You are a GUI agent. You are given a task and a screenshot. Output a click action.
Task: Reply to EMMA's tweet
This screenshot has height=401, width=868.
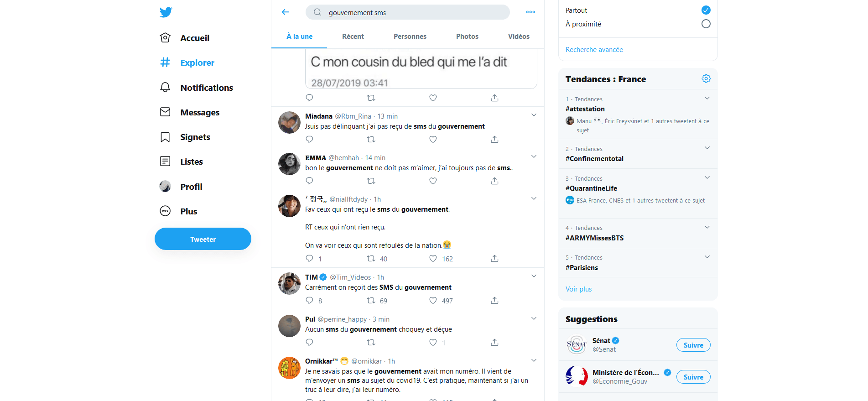click(309, 181)
